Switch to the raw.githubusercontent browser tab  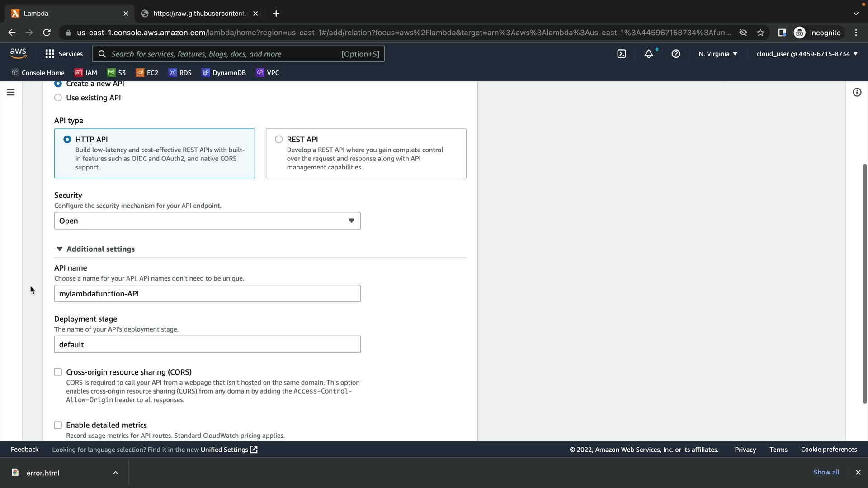pyautogui.click(x=199, y=14)
